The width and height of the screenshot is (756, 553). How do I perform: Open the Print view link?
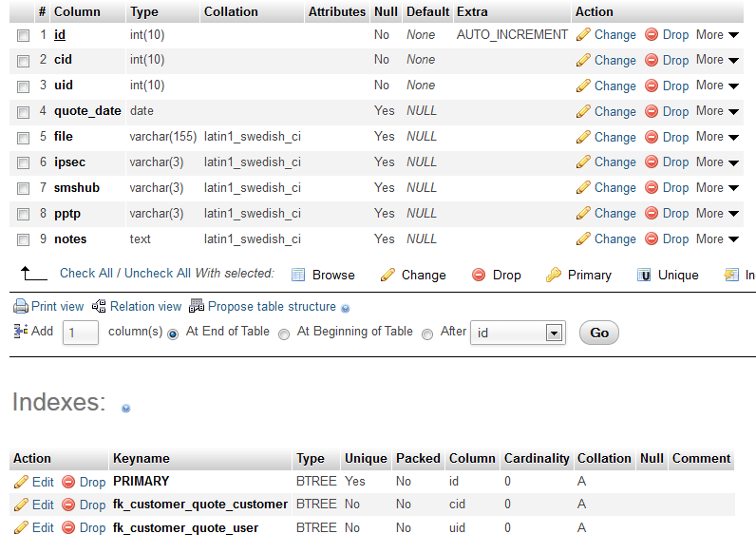point(57,306)
